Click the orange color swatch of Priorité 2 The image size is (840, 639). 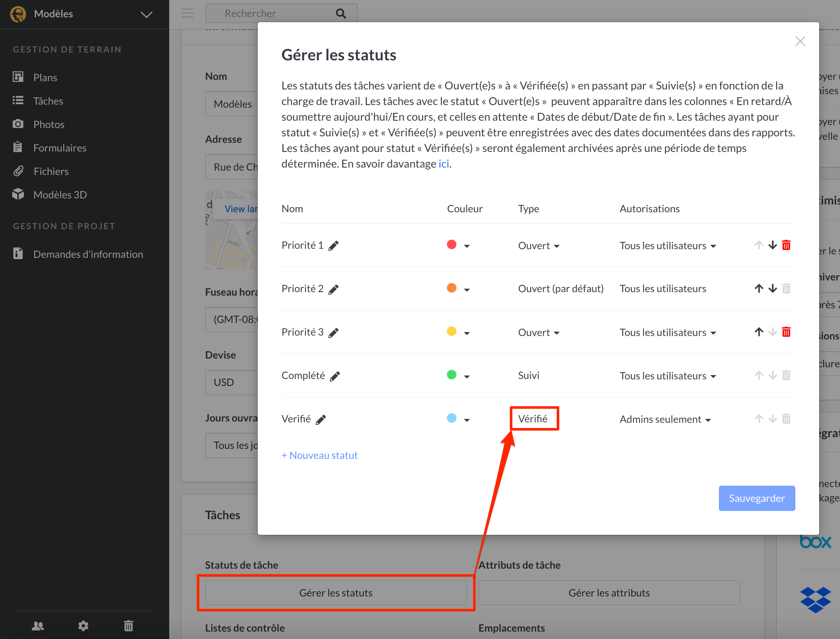pyautogui.click(x=452, y=288)
